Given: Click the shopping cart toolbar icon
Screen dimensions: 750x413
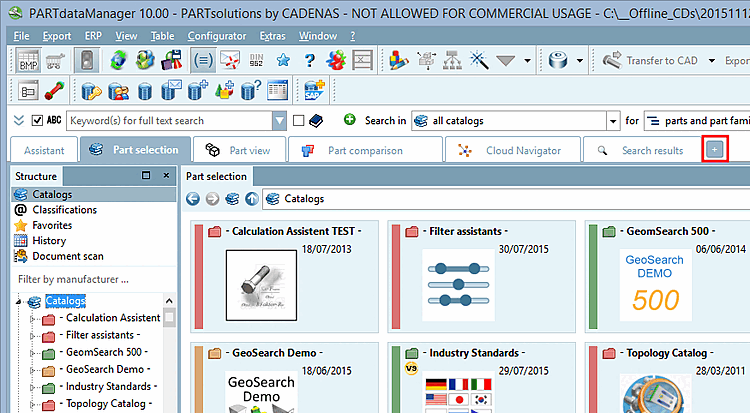Looking at the screenshot, I should (x=55, y=61).
